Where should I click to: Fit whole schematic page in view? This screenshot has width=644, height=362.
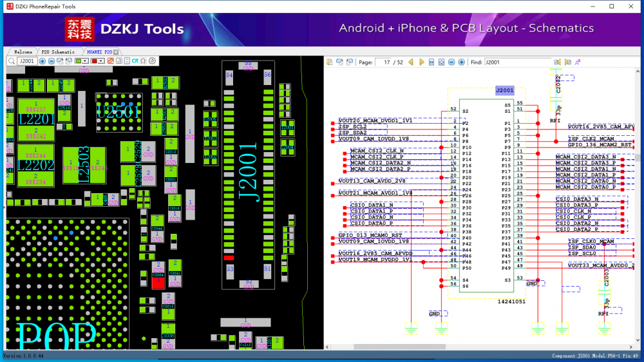pos(441,62)
